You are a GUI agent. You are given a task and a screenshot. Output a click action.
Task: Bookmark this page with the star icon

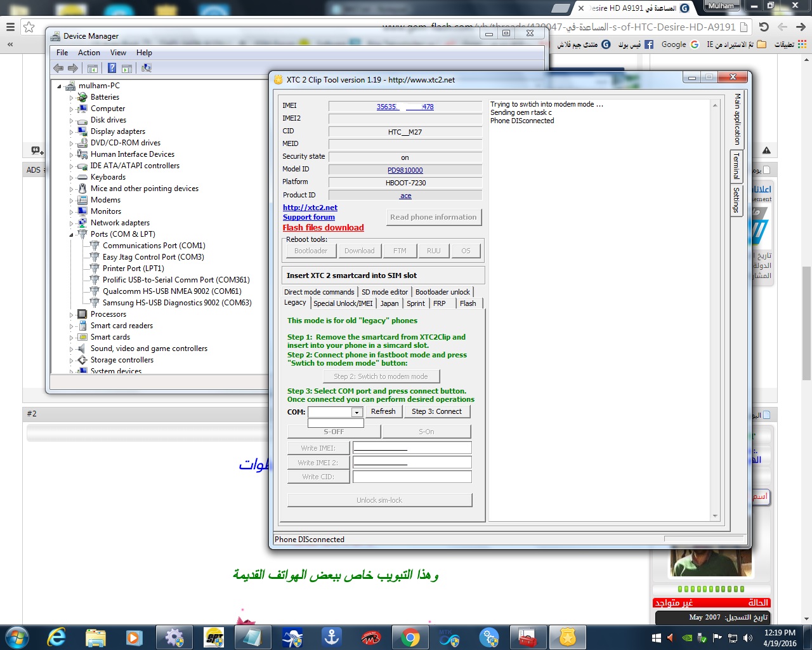pyautogui.click(x=29, y=27)
